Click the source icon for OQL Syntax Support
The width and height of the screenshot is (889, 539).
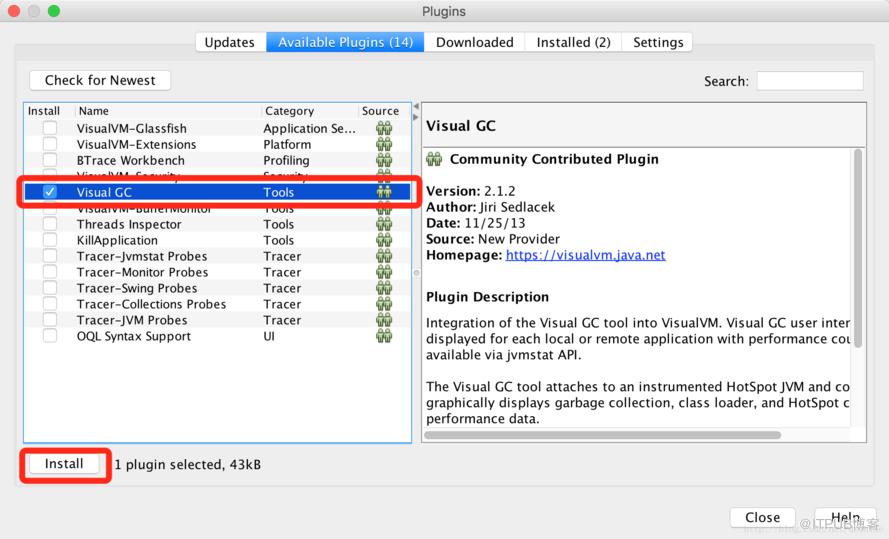(384, 336)
